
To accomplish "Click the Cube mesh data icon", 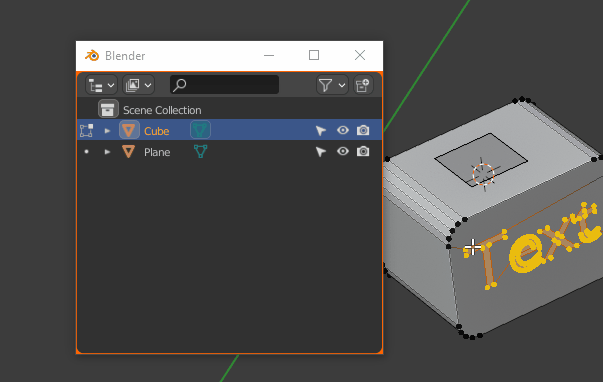I will 200,130.
